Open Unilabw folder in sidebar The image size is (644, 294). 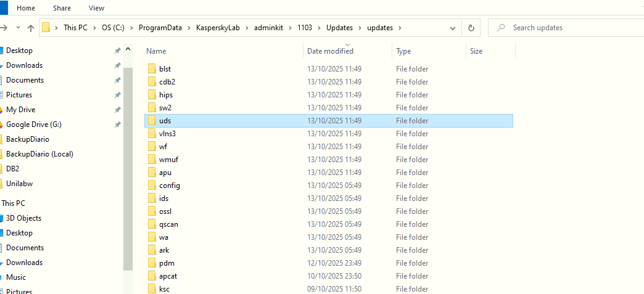19,184
